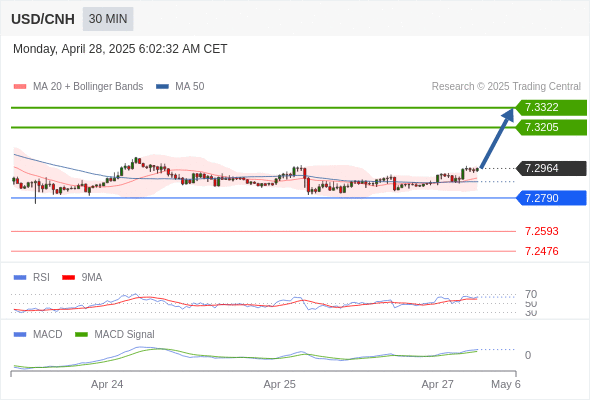This screenshot has height=400, width=590.
Task: Click the blue RSI legend marker
Action: (20, 278)
